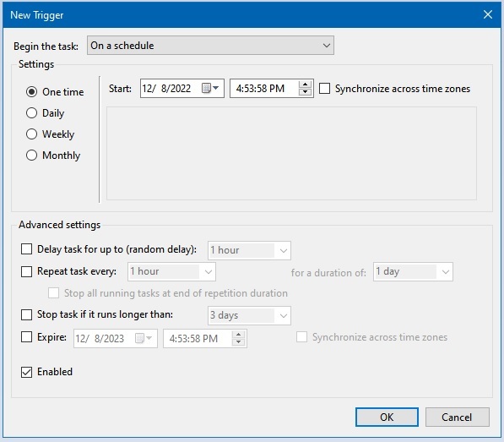Check Delay task for up to (random delay)
Viewport: 504px width, 442px height.
26,249
